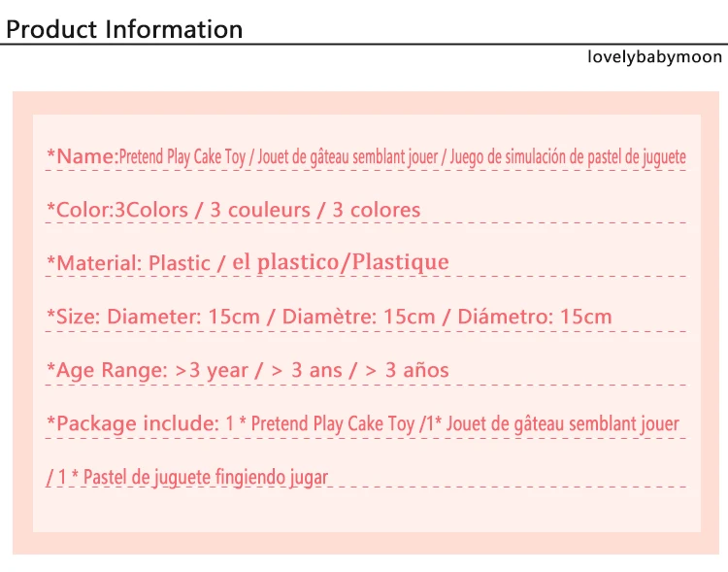728x572 pixels.
Task: Click 'Pastel de juguete fingiendo jugar' line
Action: (205, 477)
